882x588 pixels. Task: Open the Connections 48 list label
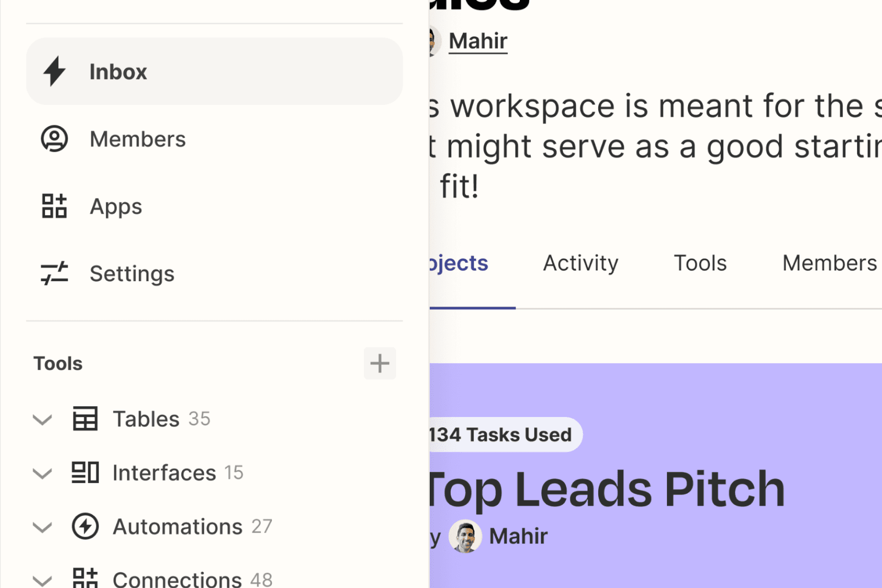192,580
